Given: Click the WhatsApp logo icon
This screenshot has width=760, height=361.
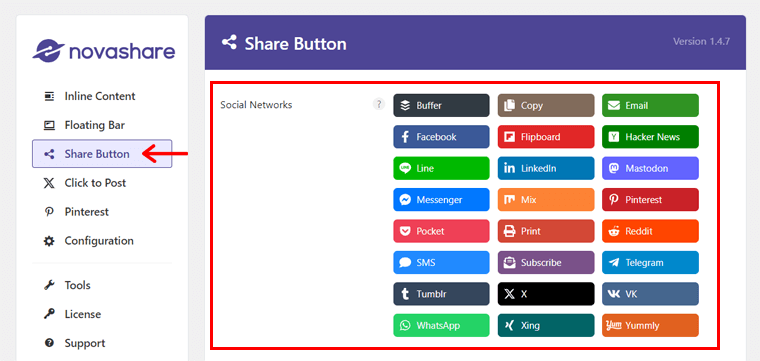Looking at the screenshot, I should (x=405, y=326).
